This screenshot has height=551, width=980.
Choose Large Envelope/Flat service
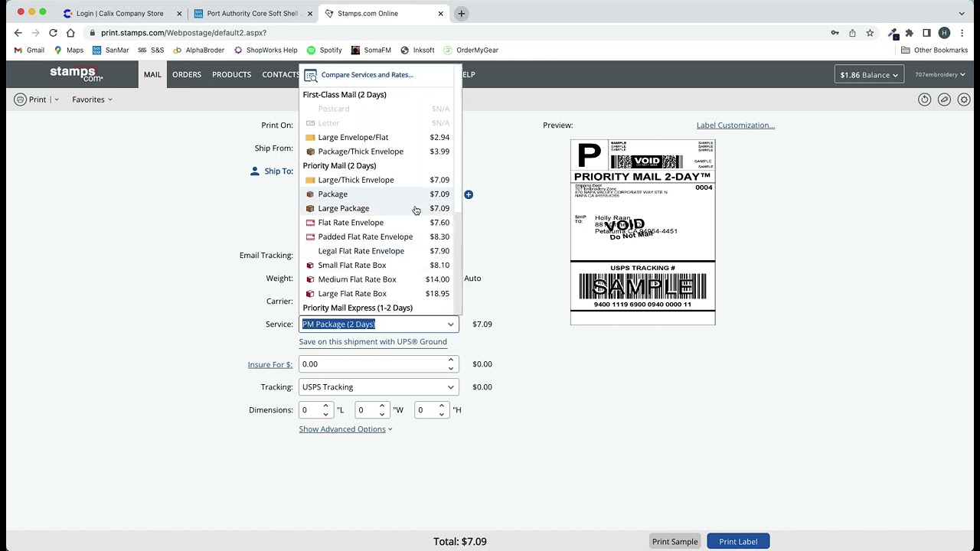(377, 138)
